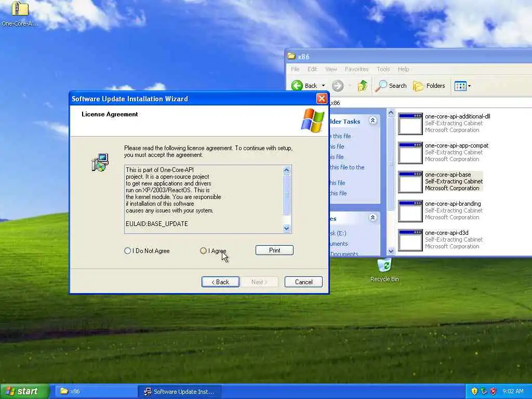Click the Windows flag logo in wizard
Image resolution: width=532 pixels, height=399 pixels.
tap(312, 121)
